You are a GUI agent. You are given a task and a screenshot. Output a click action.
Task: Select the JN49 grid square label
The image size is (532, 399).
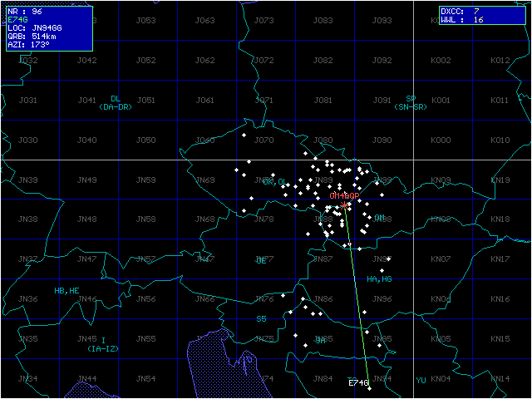pyautogui.click(x=86, y=180)
